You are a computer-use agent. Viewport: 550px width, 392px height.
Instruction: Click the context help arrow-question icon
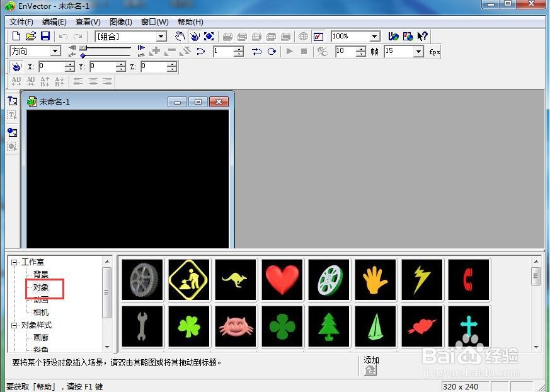point(422,36)
